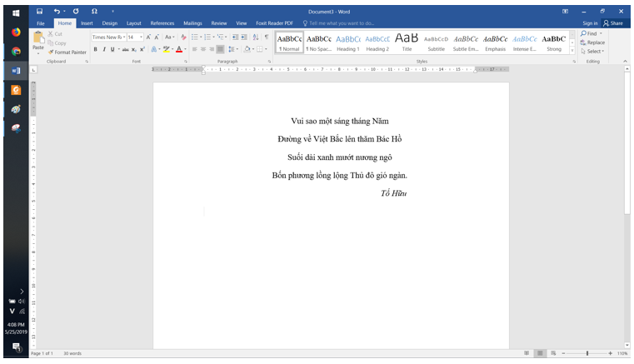Image resolution: width=634 pixels, height=364 pixels.
Task: Start a bulleted list
Action: [194, 37]
